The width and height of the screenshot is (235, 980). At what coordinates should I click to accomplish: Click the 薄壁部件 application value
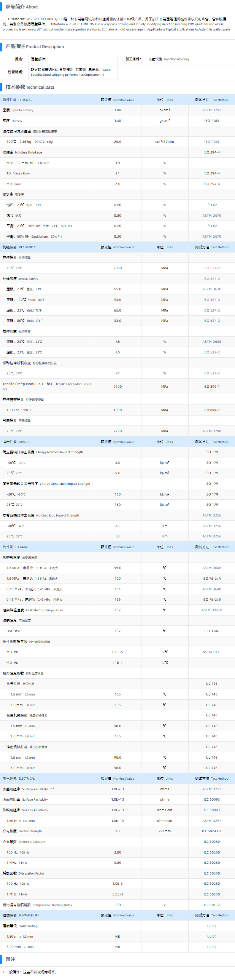click(x=38, y=59)
